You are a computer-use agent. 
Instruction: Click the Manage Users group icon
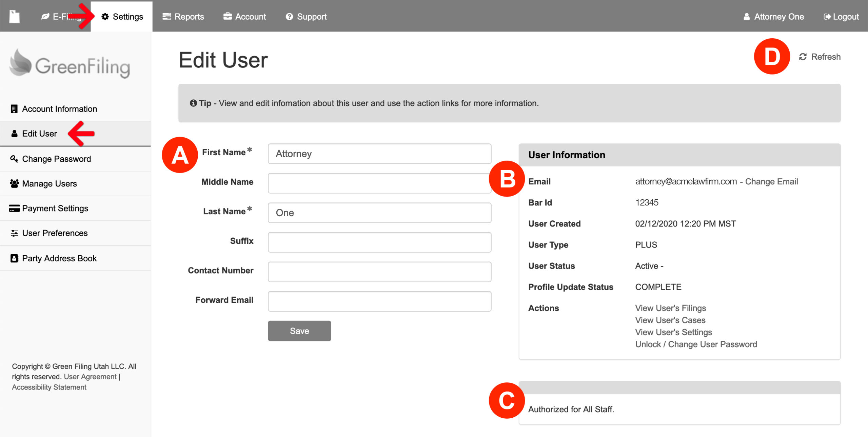14,183
